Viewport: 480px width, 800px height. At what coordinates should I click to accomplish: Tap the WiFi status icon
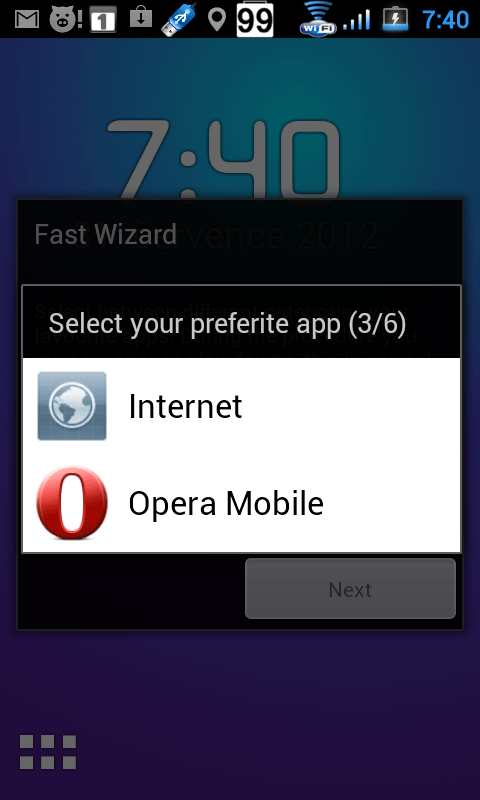(318, 18)
